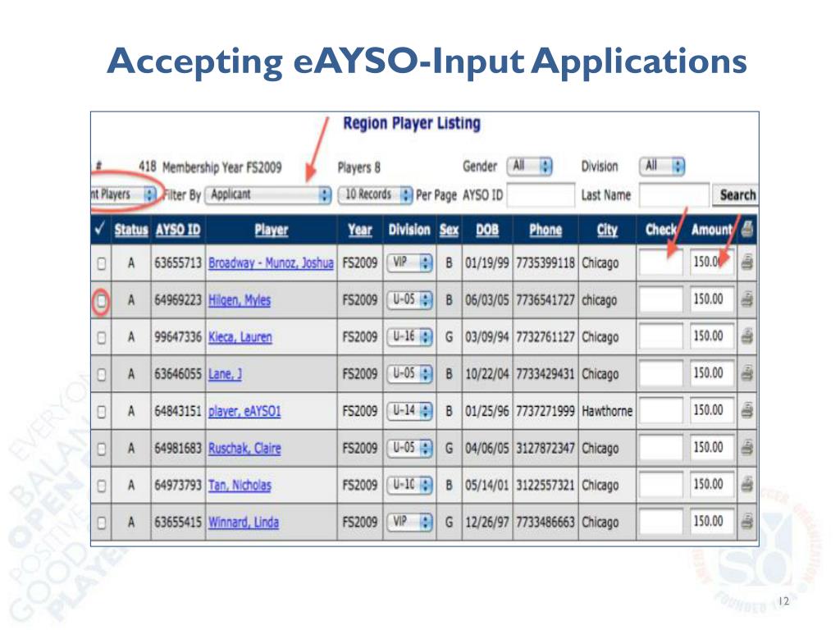Sort by DOB column header
The height and width of the screenshot is (630, 840).
tap(487, 230)
